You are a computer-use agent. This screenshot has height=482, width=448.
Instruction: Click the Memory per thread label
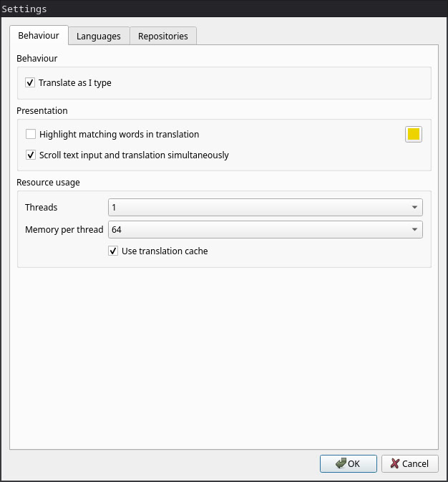pos(64,230)
